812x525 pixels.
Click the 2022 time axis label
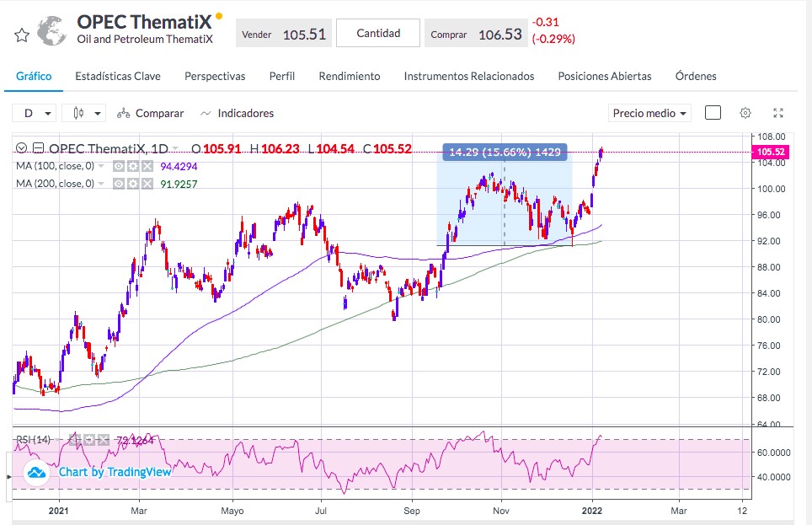point(592,511)
